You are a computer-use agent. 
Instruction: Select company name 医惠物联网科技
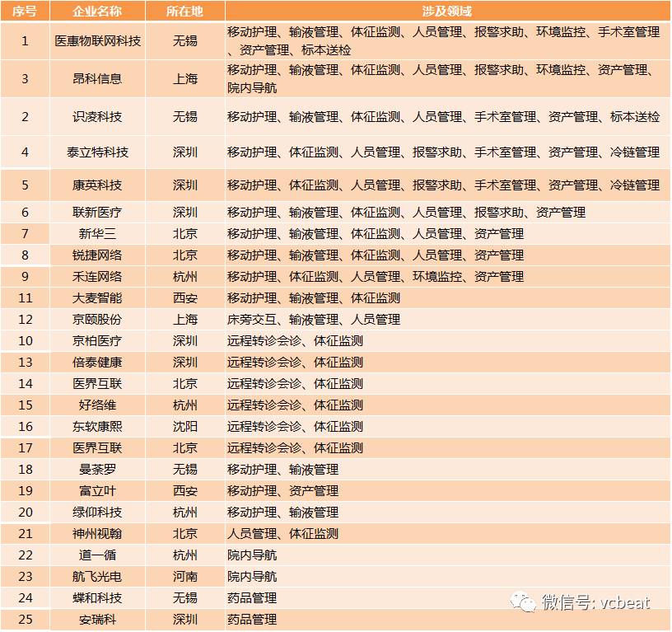click(x=97, y=40)
